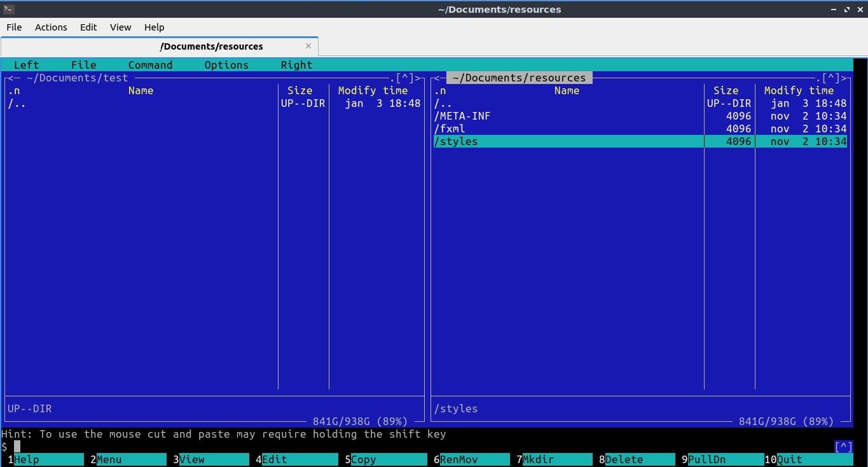
Task: Click the terminal icon in the title bar
Action: [x=8, y=9]
